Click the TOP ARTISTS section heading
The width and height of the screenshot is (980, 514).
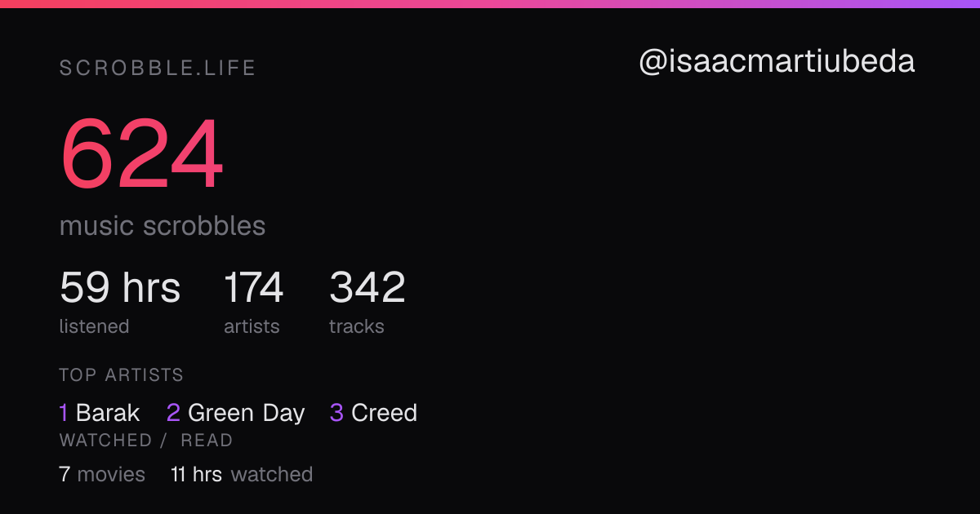(121, 375)
